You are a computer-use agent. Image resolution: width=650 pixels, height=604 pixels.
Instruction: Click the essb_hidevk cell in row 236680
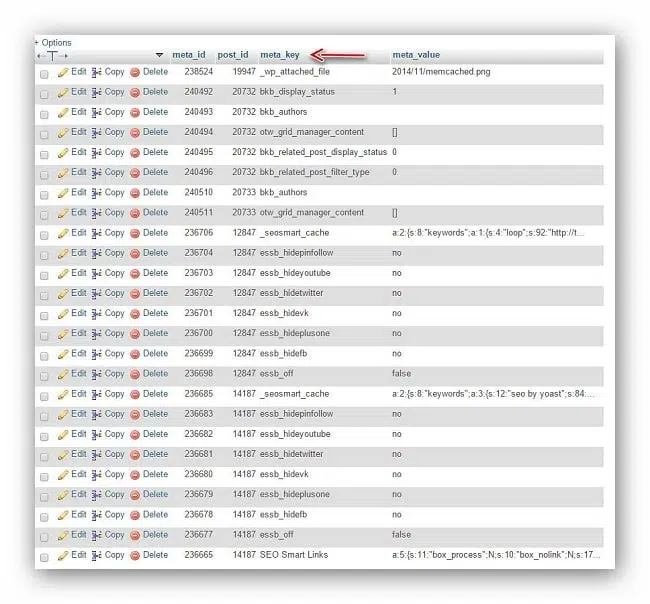(284, 474)
